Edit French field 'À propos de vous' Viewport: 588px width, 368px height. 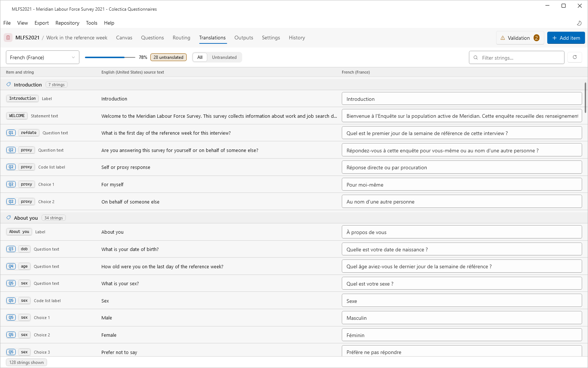[462, 232]
